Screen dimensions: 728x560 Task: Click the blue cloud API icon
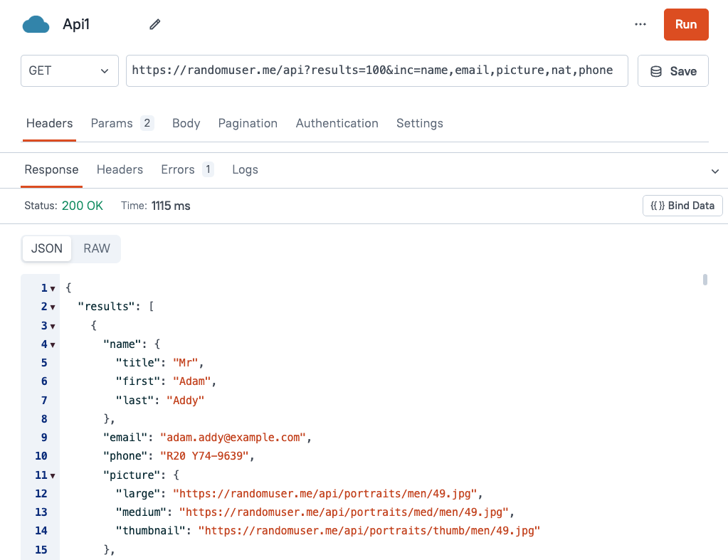pos(36,23)
